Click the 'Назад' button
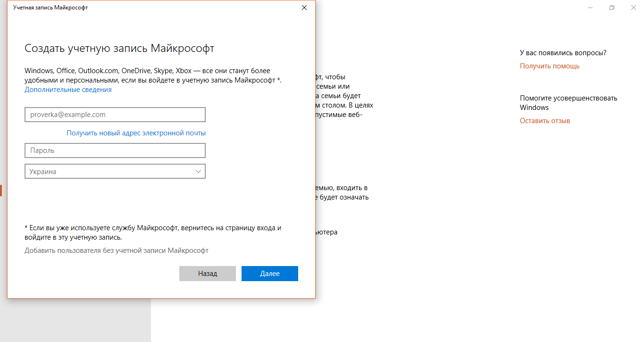The image size is (644, 342). [x=208, y=274]
